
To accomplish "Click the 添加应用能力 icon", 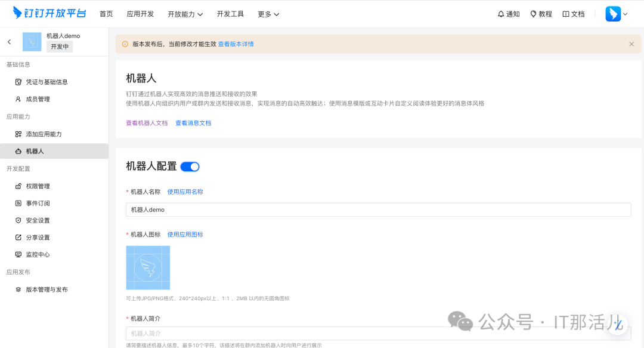I will pyautogui.click(x=18, y=134).
